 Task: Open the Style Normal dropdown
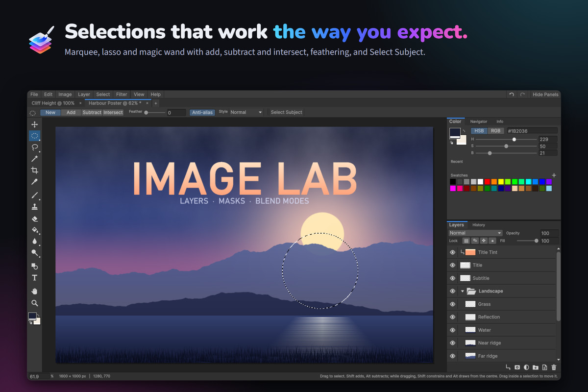coord(246,112)
